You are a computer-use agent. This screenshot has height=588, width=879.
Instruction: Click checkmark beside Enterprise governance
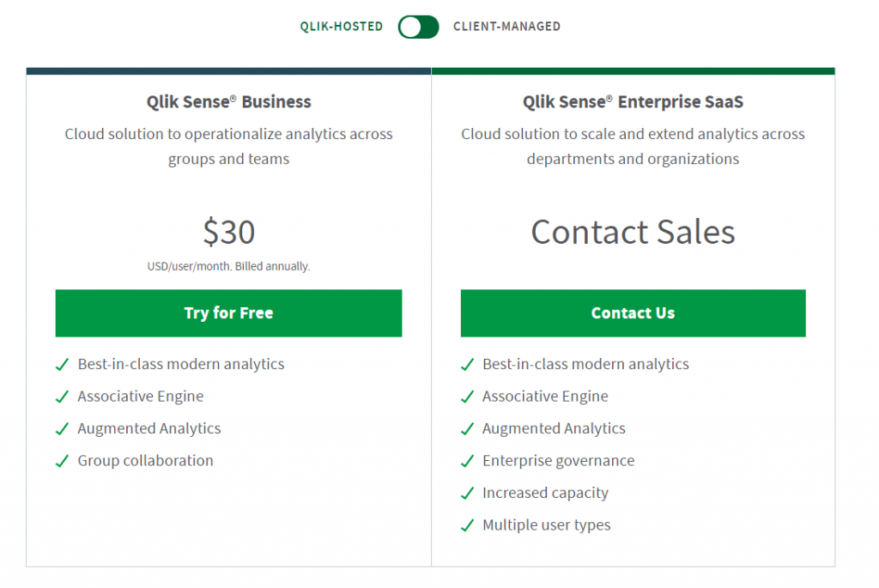[467, 462]
